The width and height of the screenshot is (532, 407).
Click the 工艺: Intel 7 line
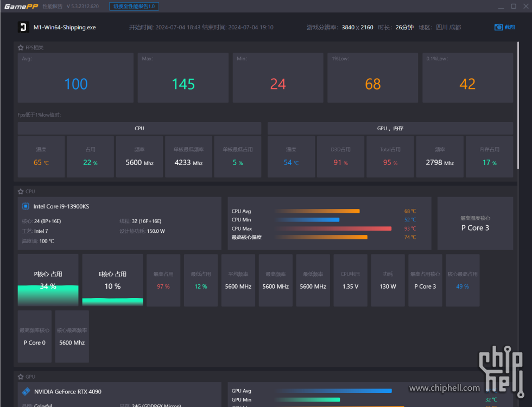35,231
